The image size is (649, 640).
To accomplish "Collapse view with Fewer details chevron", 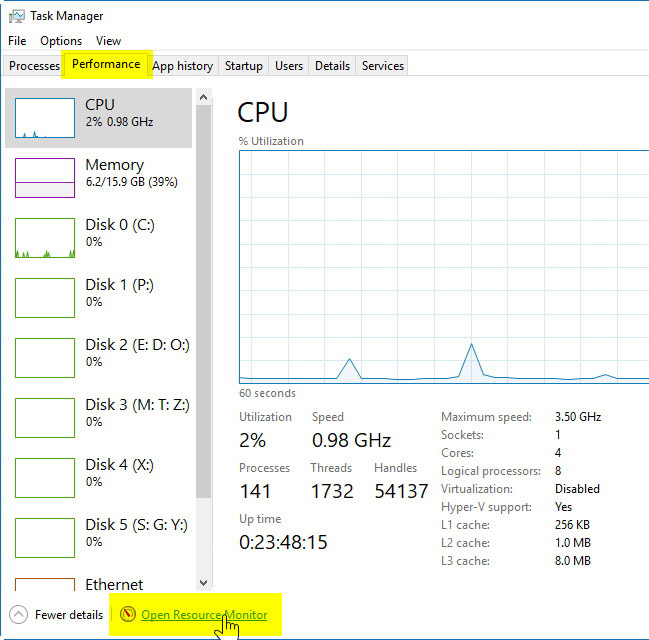I will pyautogui.click(x=18, y=615).
